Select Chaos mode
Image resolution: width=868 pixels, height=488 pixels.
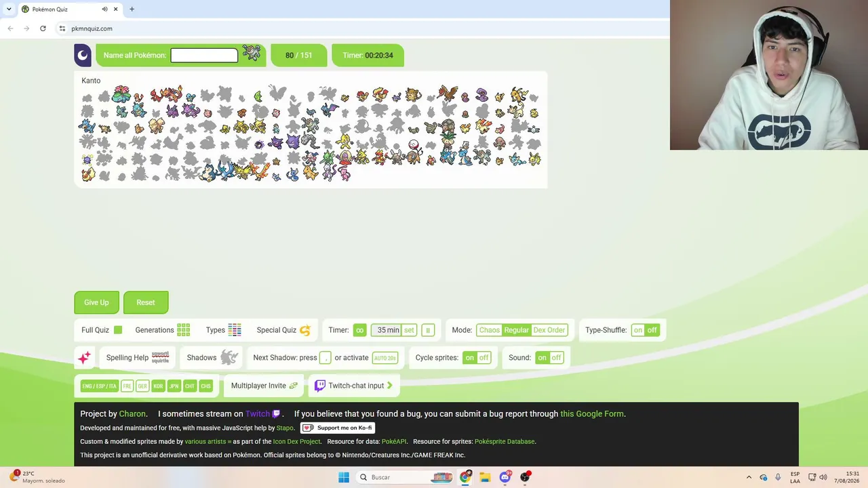pyautogui.click(x=489, y=330)
